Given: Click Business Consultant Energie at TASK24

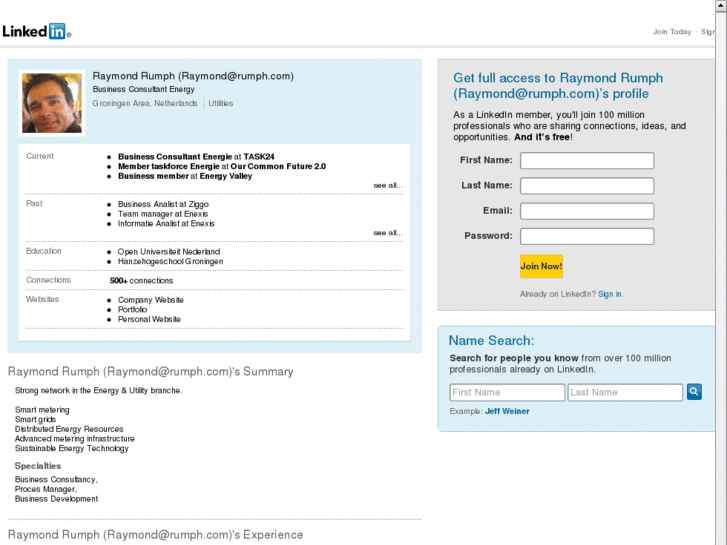Looking at the screenshot, I should click(196, 157).
